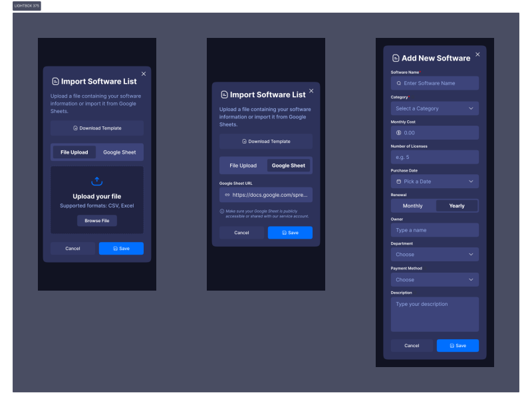Click the document icon beside Add New Software
532x405 pixels.
coord(396,59)
